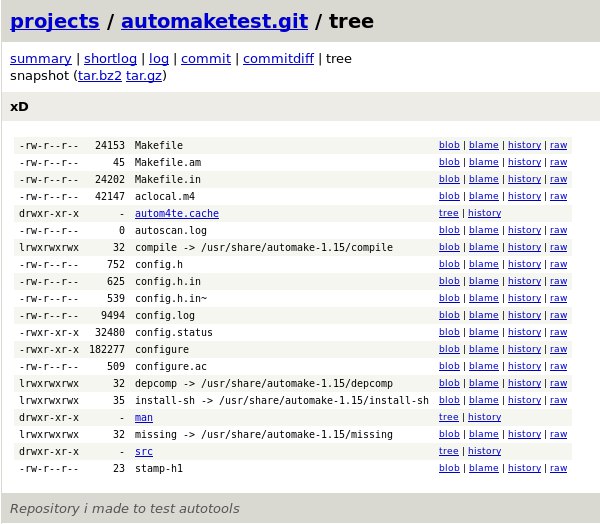Viewport: 600px width, 524px height.
Task: Open the autom4te.cache directory
Action: [177, 213]
